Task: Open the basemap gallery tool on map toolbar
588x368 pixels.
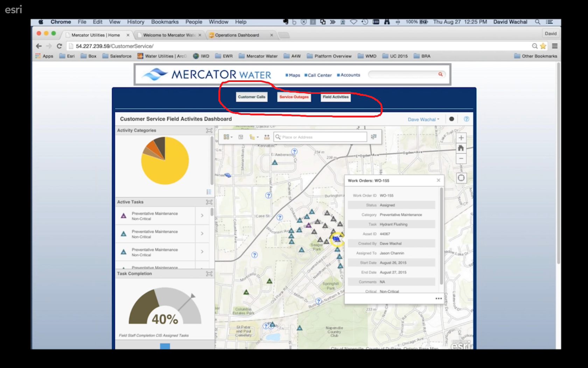Action: point(227,137)
